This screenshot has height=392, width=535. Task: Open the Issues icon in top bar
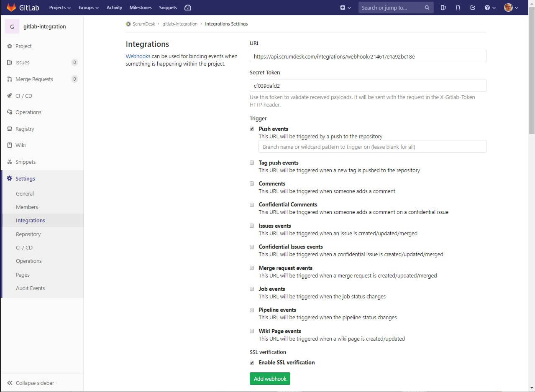click(x=443, y=8)
